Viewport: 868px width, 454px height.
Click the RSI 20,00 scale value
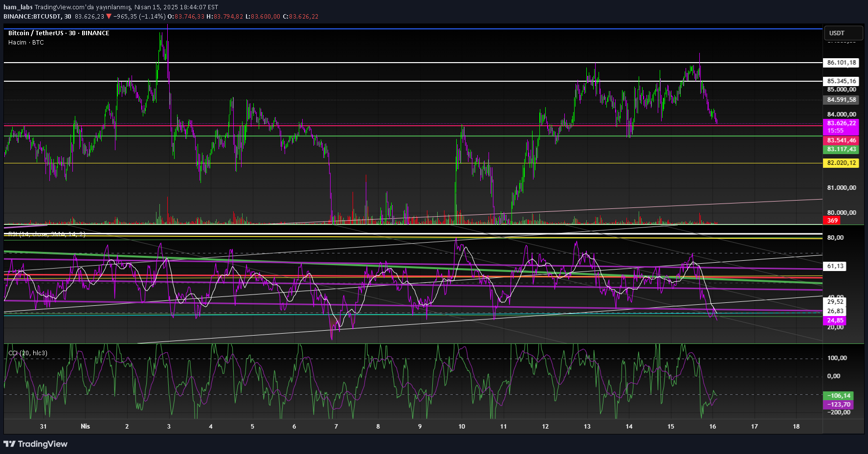(x=835, y=327)
